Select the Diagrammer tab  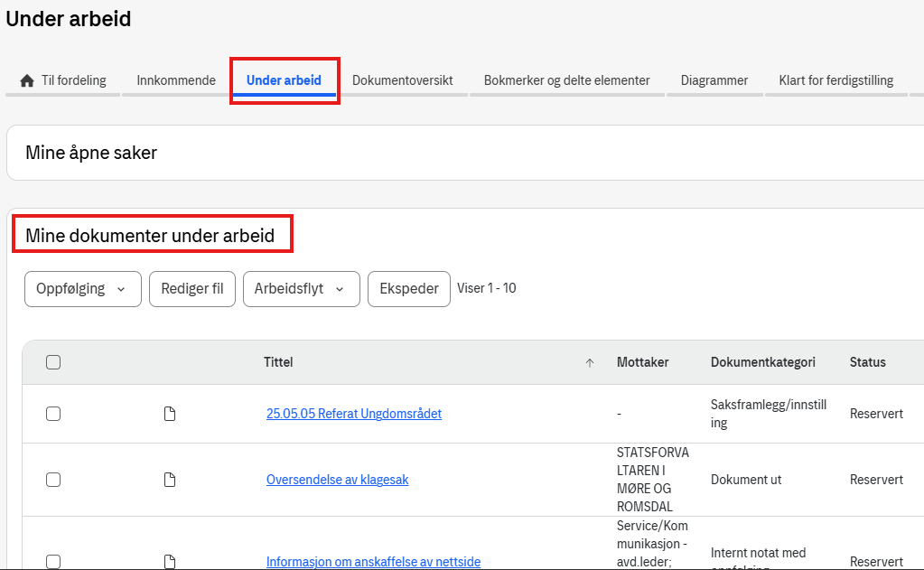click(714, 80)
